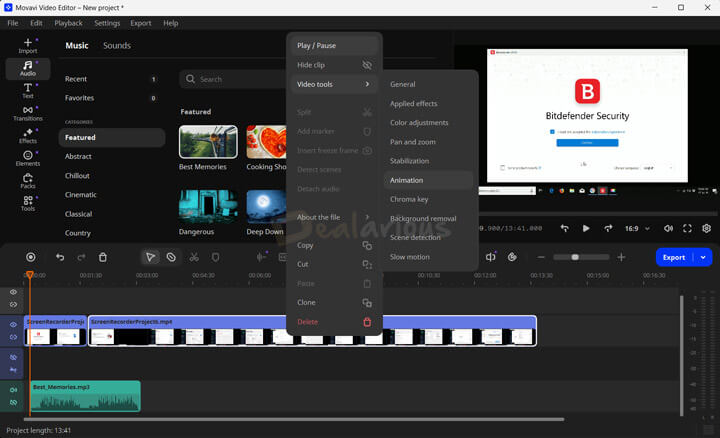The image size is (720, 438).
Task: Click the Export button
Action: (x=674, y=257)
